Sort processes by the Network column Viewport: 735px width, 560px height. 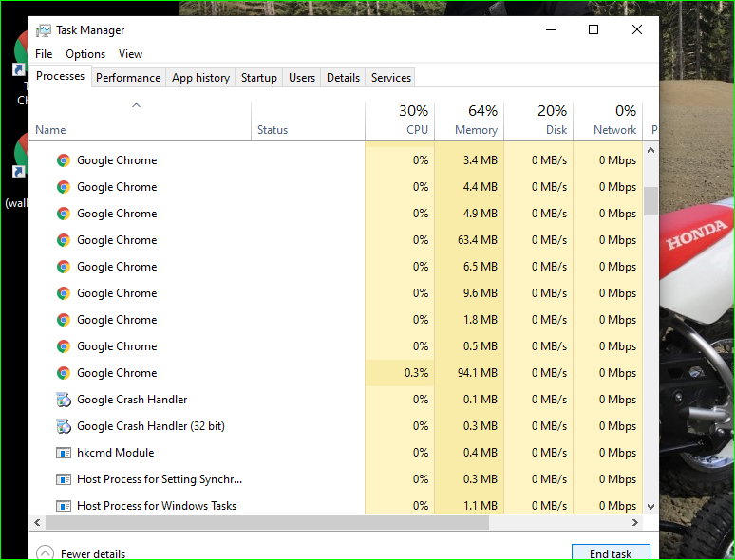click(x=608, y=121)
